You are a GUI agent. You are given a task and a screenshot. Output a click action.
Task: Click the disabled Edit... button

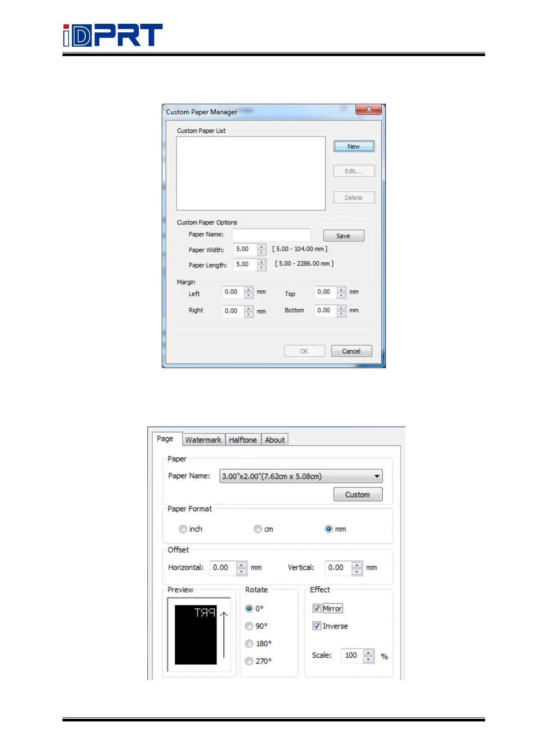click(354, 171)
